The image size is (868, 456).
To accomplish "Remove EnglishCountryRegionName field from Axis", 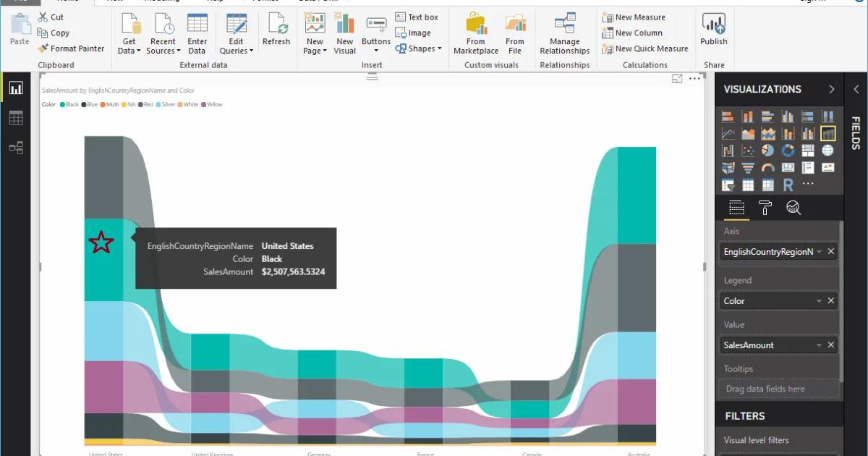I will 831,252.
